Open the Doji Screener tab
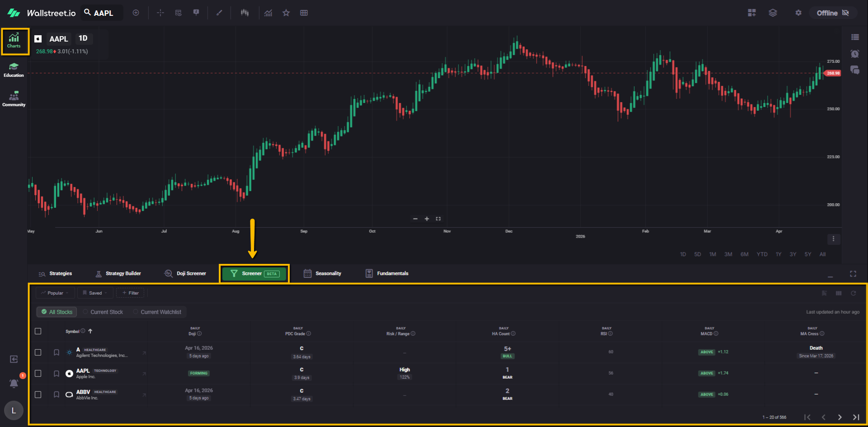This screenshot has width=868, height=427. tap(185, 273)
